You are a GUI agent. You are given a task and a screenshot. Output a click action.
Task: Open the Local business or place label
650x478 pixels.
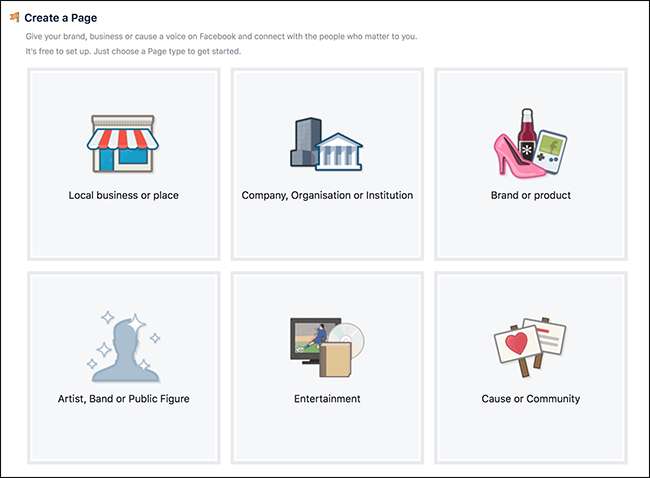(x=124, y=195)
